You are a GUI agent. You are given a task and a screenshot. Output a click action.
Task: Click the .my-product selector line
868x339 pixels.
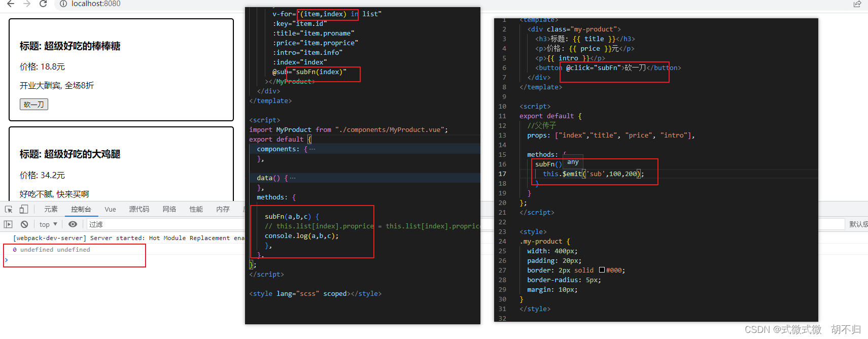544,242
